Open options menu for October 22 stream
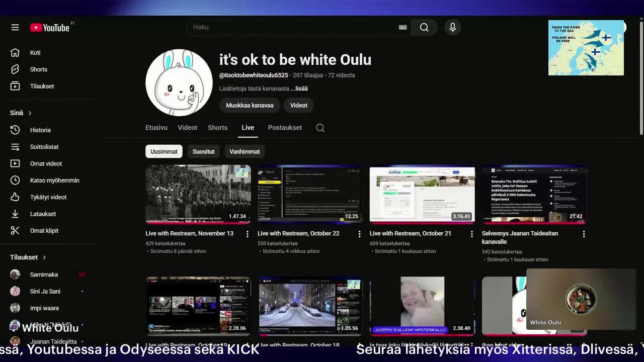 [359, 234]
